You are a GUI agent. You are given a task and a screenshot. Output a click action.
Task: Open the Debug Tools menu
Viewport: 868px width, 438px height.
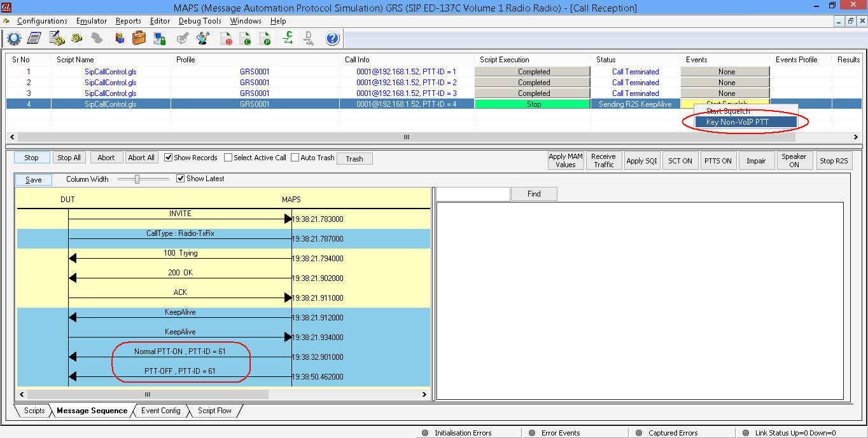[x=200, y=21]
